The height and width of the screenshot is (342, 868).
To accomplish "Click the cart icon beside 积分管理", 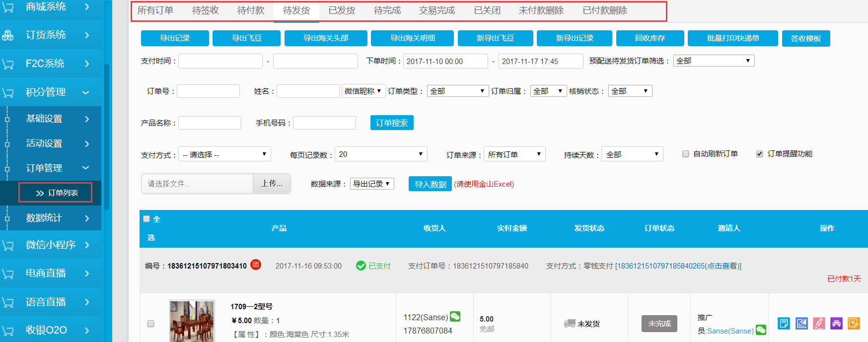I will (x=8, y=92).
